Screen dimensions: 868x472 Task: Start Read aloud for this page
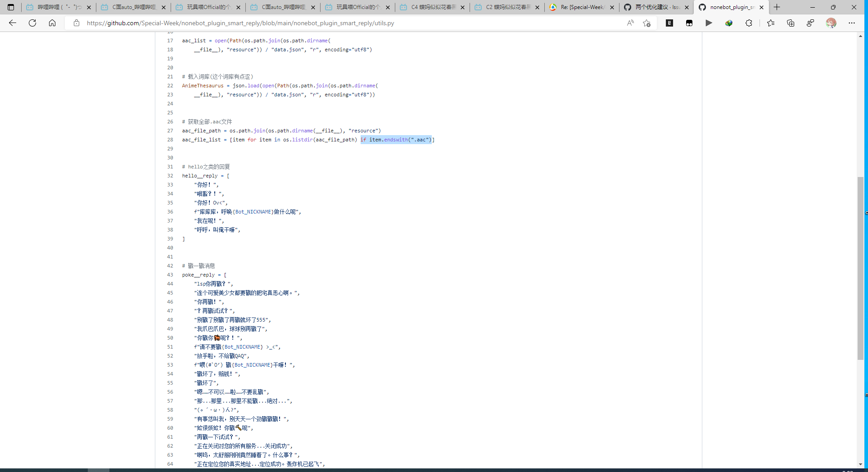click(x=631, y=23)
